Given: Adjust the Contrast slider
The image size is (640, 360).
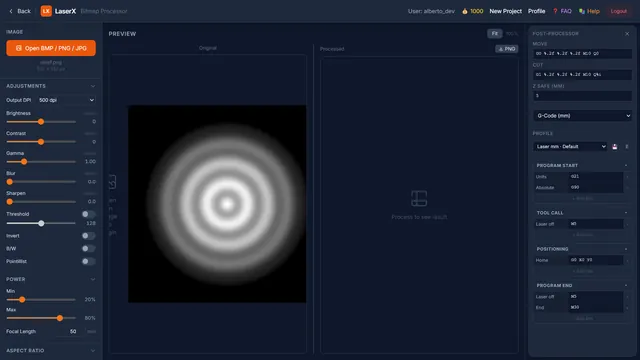Looking at the screenshot, I should (x=41, y=142).
